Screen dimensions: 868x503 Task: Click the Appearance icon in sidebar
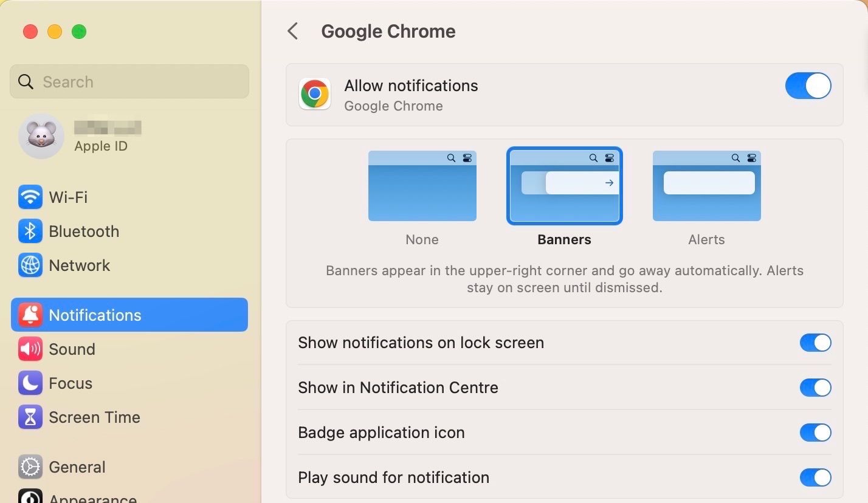click(30, 496)
